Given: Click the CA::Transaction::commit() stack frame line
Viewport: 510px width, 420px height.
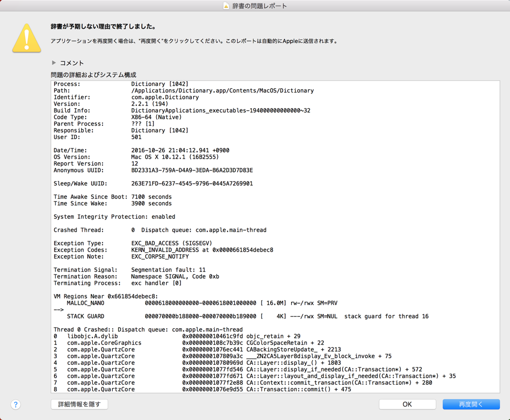Looking at the screenshot, I should [298, 389].
